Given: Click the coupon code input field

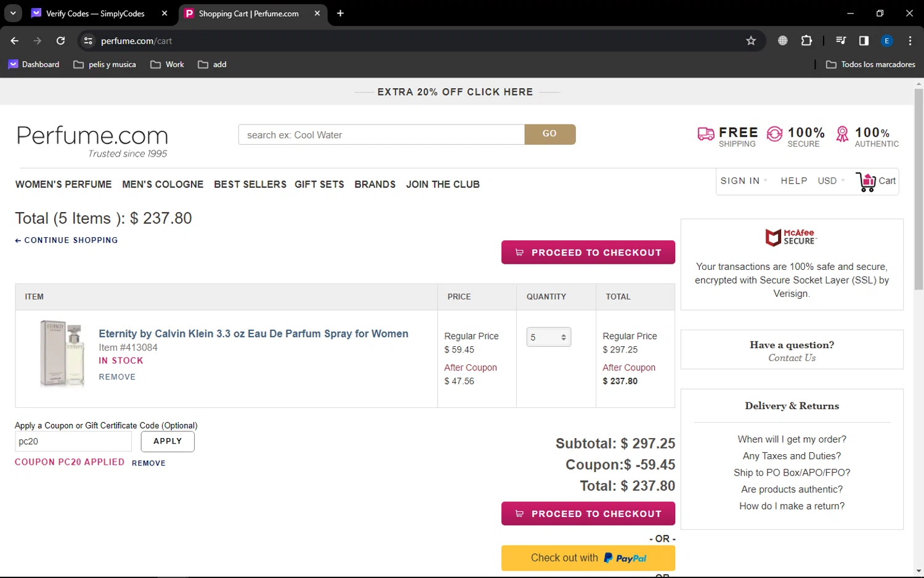Looking at the screenshot, I should click(73, 442).
